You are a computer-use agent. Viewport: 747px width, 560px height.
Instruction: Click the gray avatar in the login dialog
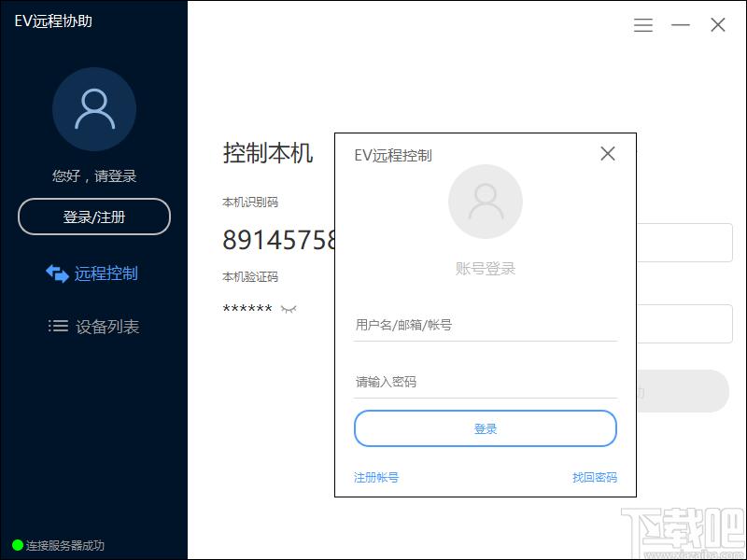pyautogui.click(x=486, y=202)
